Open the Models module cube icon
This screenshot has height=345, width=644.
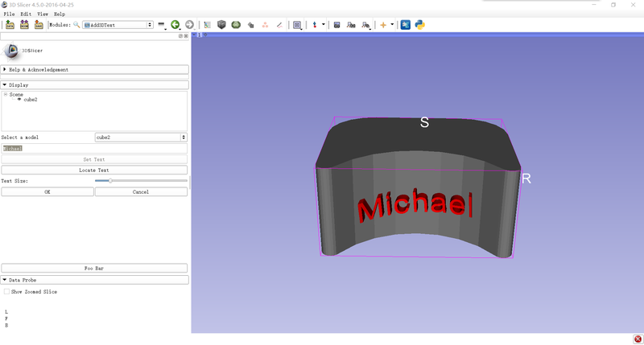coord(221,25)
